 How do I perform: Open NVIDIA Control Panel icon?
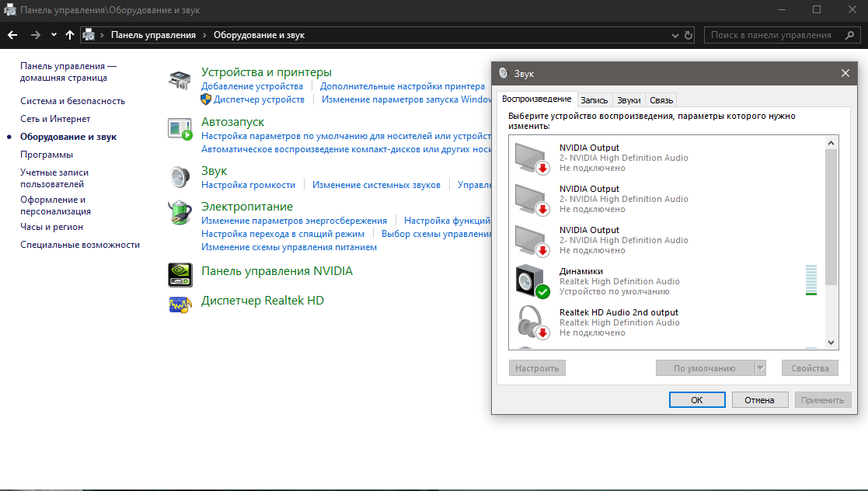(x=180, y=274)
